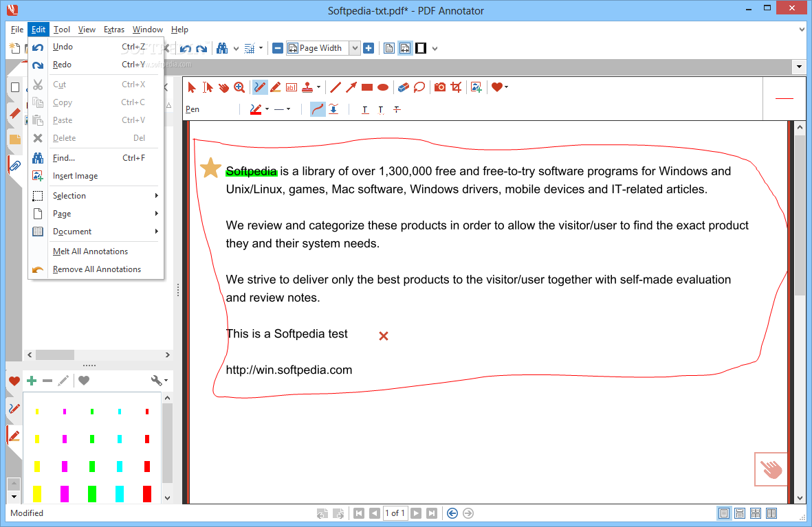The height and width of the screenshot is (527, 812).
Task: Open the Window menu
Action: tap(148, 30)
